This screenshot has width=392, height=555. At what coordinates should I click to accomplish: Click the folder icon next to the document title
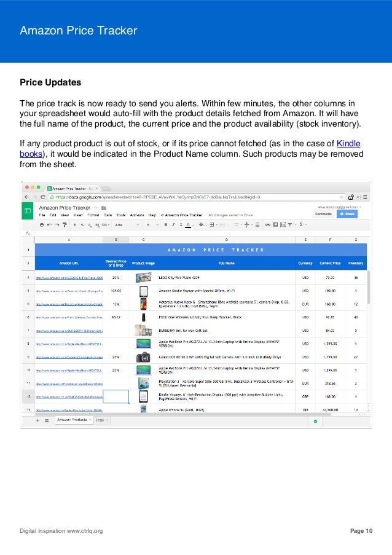point(104,208)
